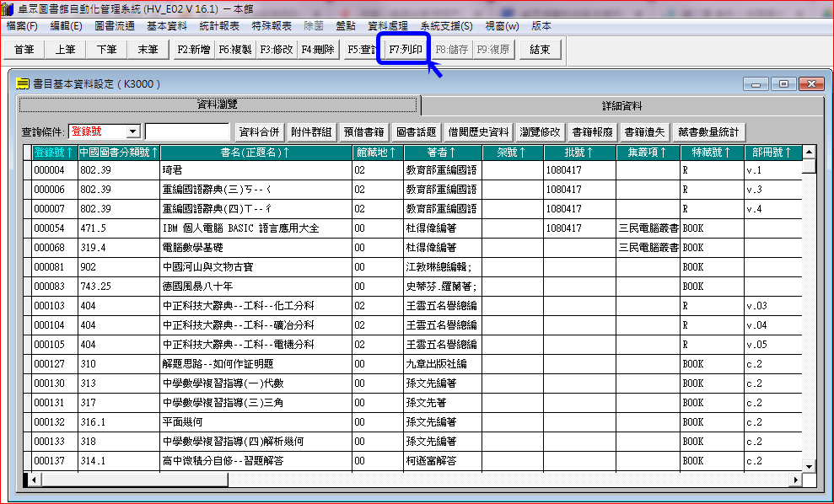Sort by 中國圖書分類號 column header
The image size is (834, 504).
[x=119, y=153]
